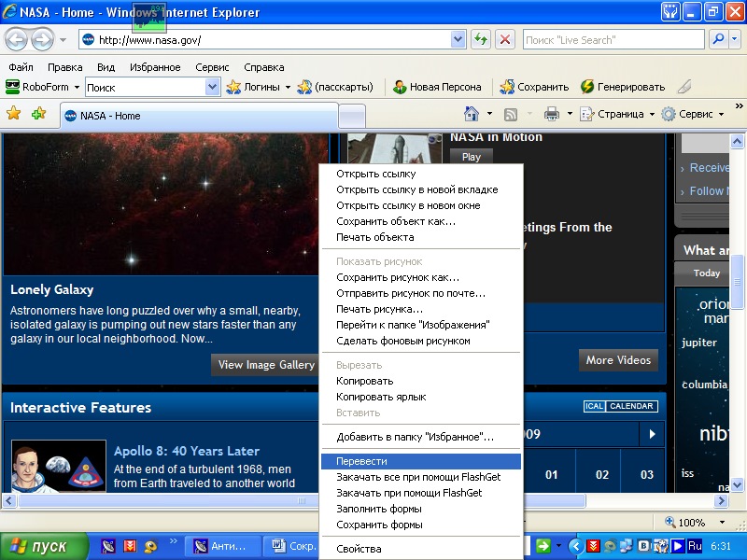
Task: Select Сохранить рисунок как… in context menu
Action: coord(421,277)
